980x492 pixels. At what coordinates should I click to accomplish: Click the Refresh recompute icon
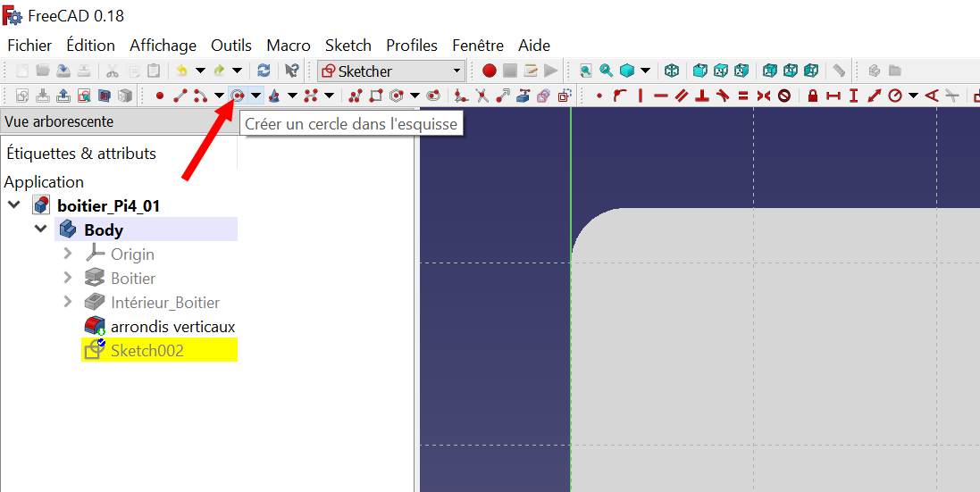tap(264, 71)
